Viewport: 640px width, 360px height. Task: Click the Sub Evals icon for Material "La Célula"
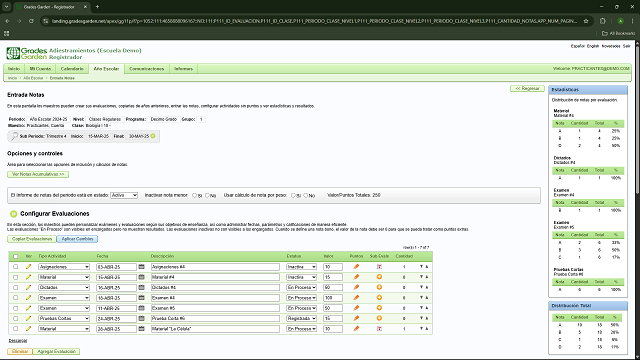[x=379, y=329]
